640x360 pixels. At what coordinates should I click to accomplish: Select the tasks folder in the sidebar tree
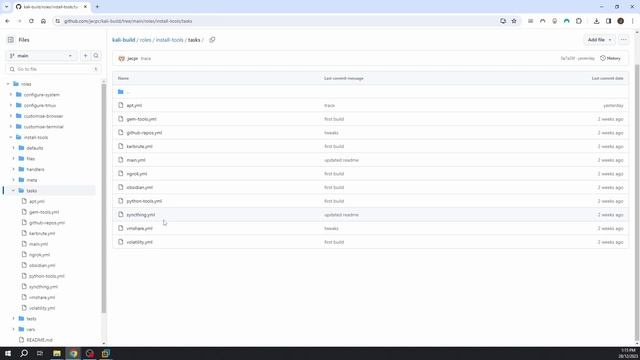coord(31,191)
